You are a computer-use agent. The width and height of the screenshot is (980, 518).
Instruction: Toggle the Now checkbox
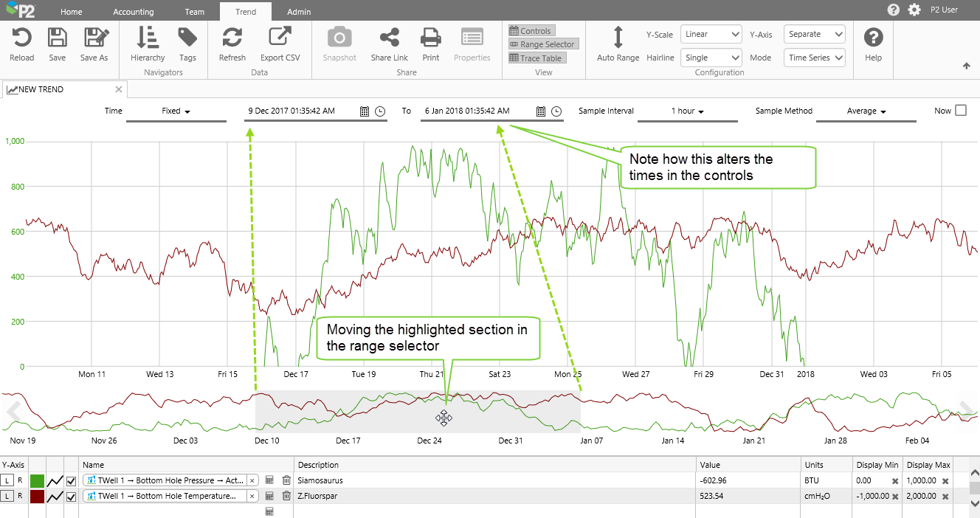960,111
